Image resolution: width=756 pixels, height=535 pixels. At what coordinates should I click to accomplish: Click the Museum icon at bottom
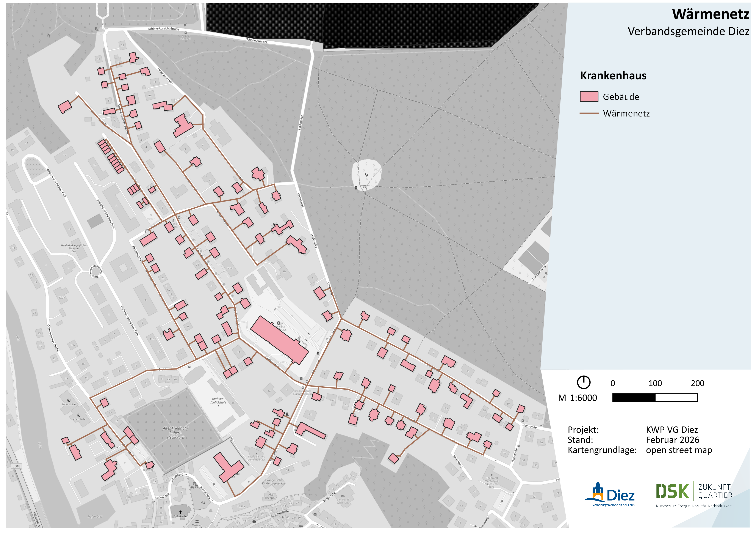[197, 521]
